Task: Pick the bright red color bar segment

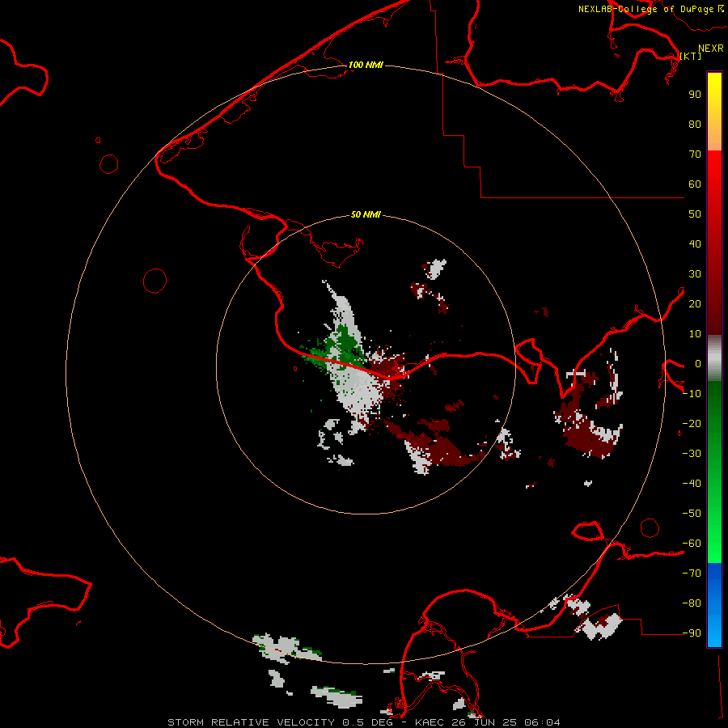Action: pyautogui.click(x=714, y=170)
